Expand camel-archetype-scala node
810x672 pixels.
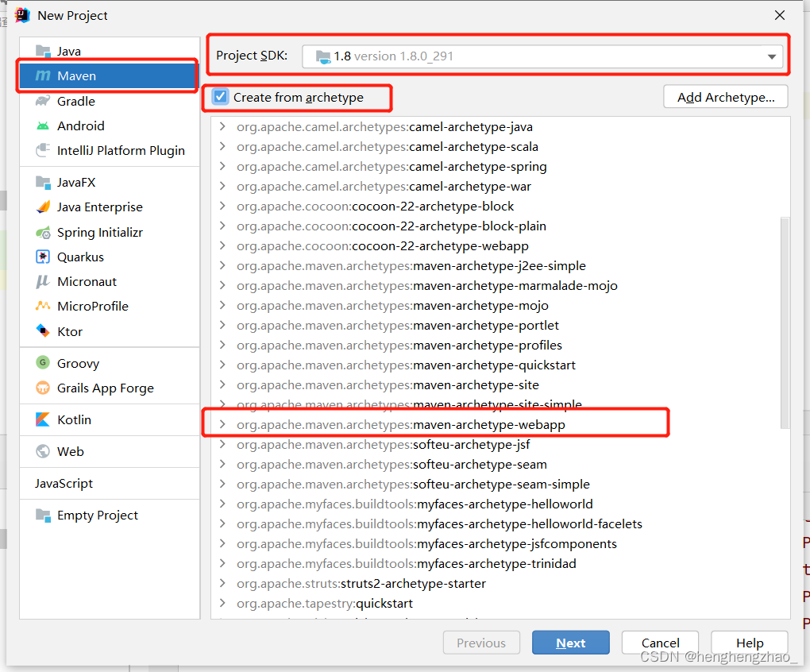click(222, 146)
